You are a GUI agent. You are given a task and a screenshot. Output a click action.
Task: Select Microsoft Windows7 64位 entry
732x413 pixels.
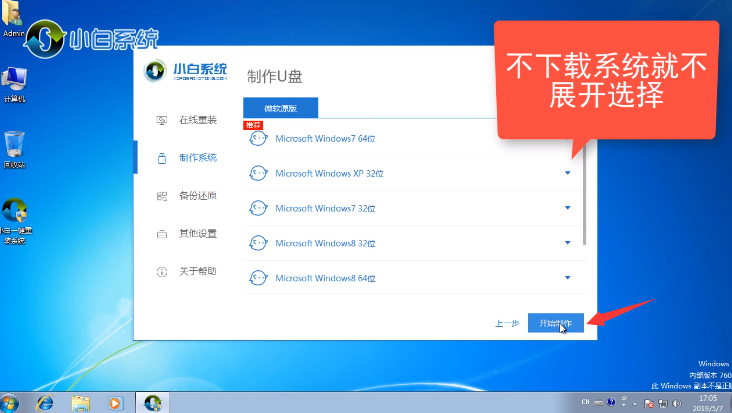[414, 139]
